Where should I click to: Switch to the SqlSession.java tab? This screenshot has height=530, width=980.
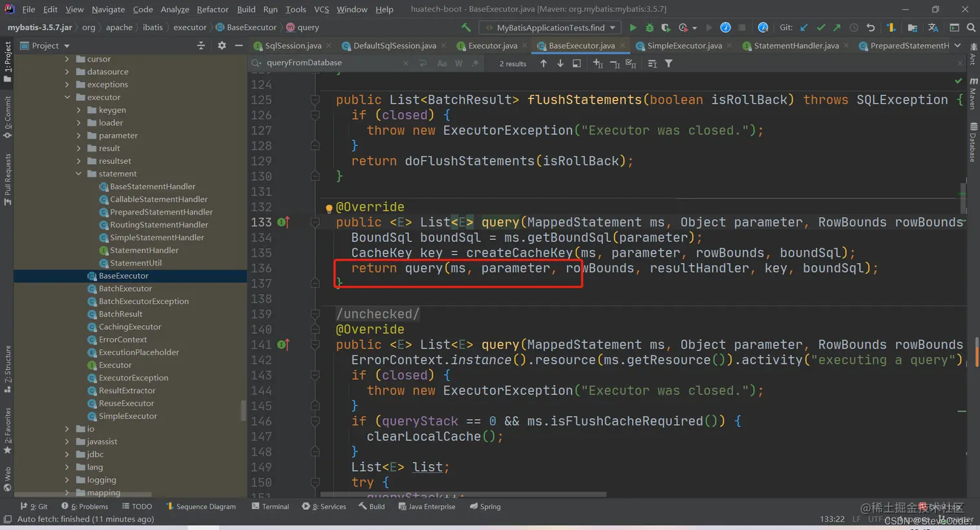[292, 45]
